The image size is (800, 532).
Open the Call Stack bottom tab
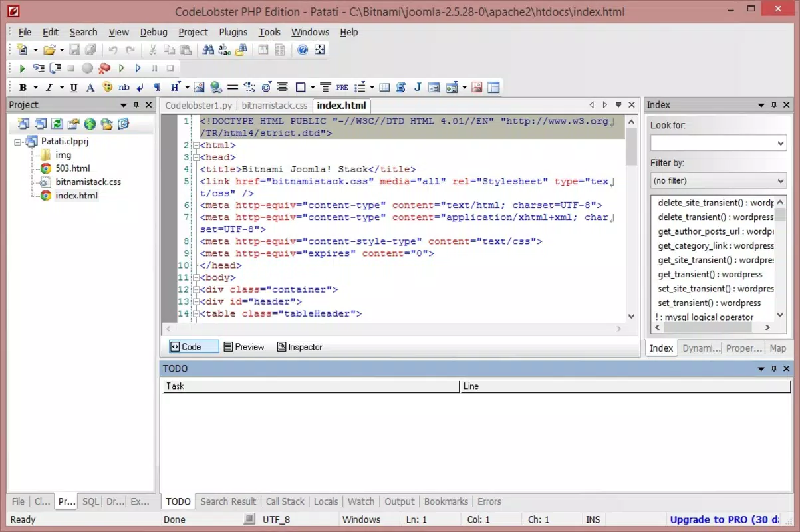[285, 502]
